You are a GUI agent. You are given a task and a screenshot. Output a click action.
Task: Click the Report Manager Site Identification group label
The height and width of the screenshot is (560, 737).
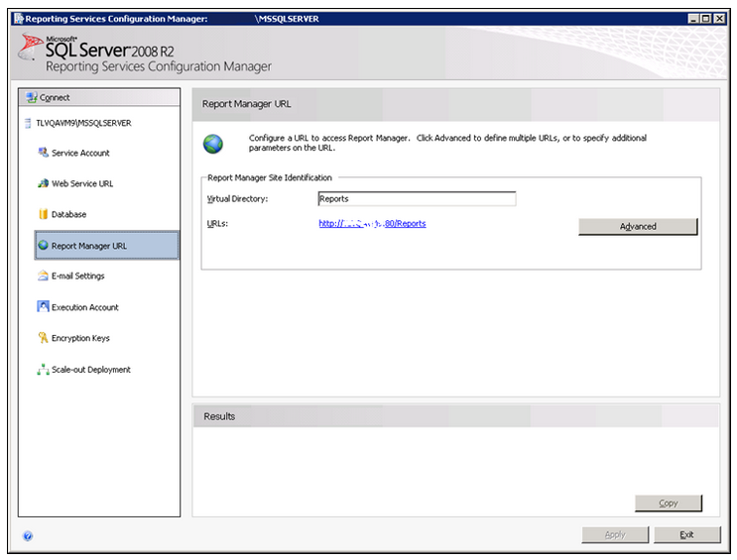[270, 177]
